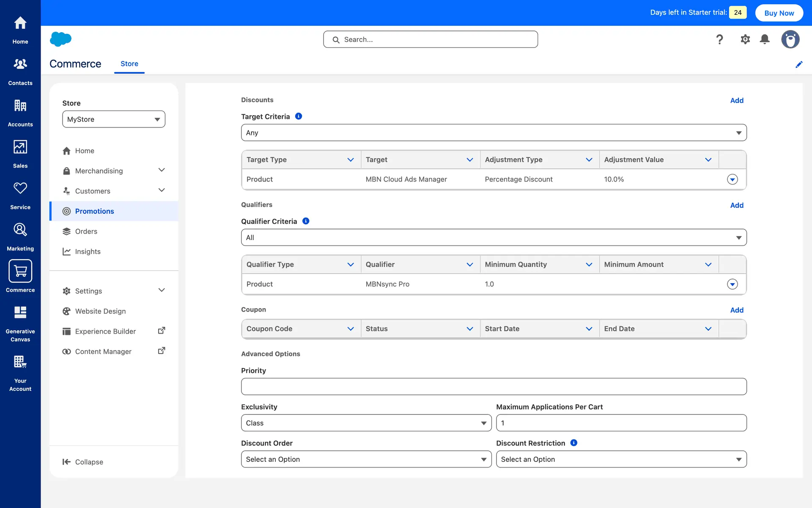Click the pencil edit icon at top right

(799, 64)
